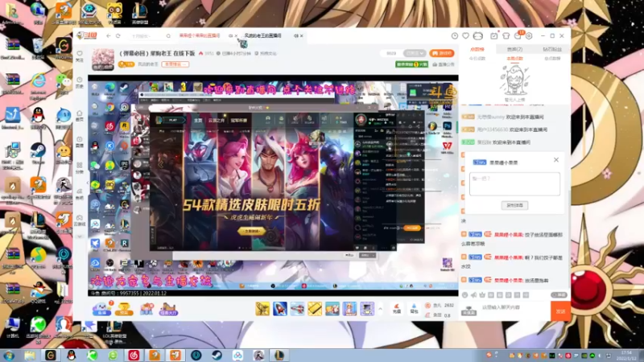Image resolution: width=644 pixels, height=362 pixels.
Task: Select the diamond fans tab in right panel
Action: (552, 49)
